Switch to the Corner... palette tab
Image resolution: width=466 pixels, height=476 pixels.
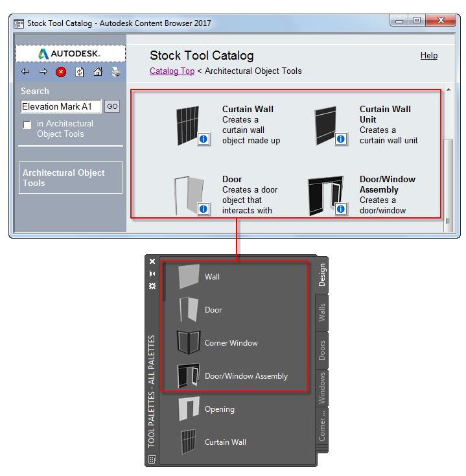(x=322, y=425)
